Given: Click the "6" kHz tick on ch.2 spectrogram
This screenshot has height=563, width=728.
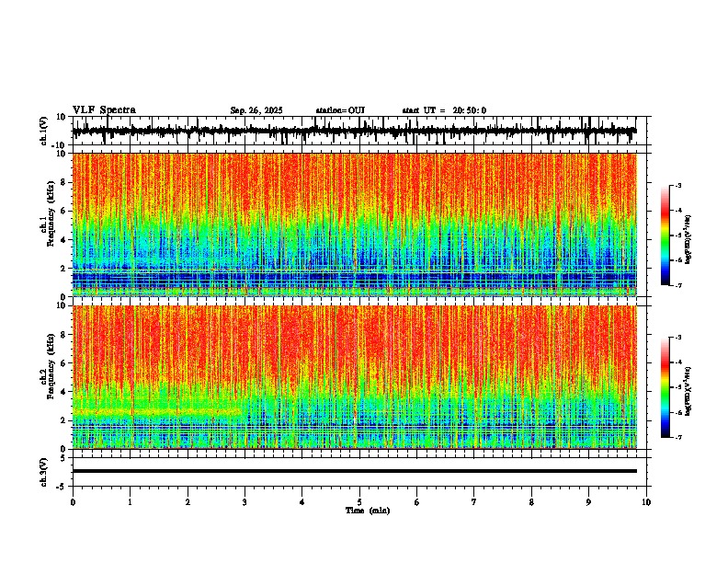Looking at the screenshot, I should [63, 363].
